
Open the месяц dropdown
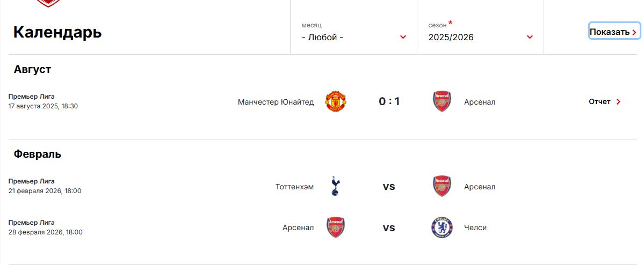353,32
